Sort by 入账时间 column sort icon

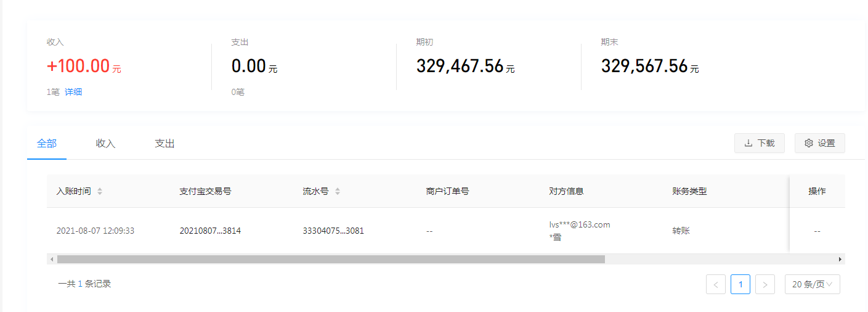(100, 191)
